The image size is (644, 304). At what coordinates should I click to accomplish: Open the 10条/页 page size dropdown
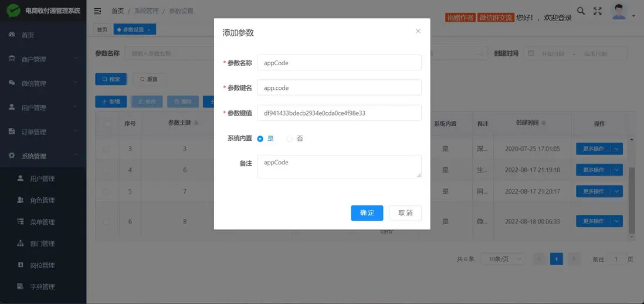coord(502,259)
